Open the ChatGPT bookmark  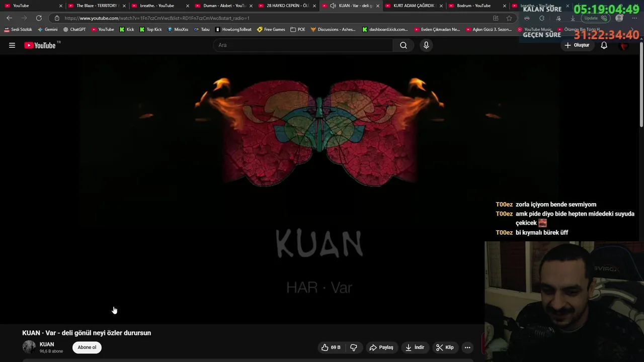[74, 30]
